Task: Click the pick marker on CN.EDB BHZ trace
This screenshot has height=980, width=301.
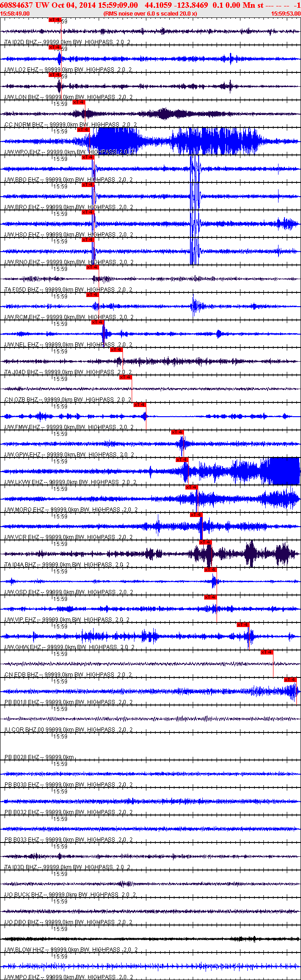Action: pos(267,652)
